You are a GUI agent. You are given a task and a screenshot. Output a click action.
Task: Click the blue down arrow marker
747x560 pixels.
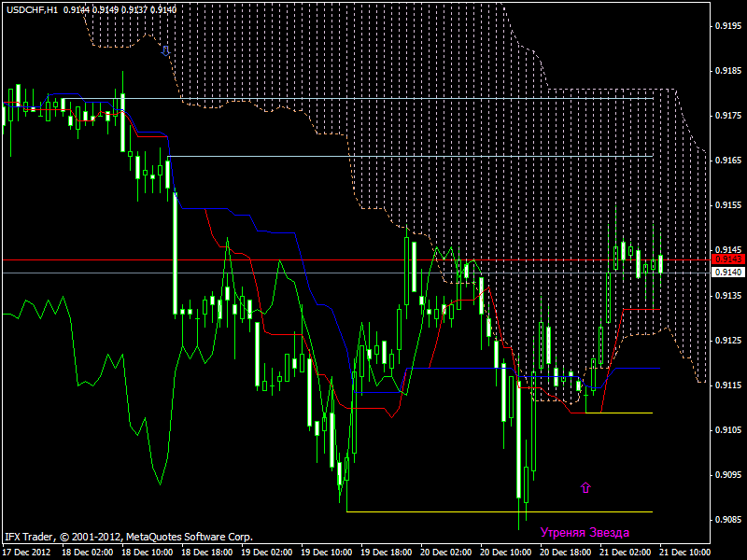165,50
